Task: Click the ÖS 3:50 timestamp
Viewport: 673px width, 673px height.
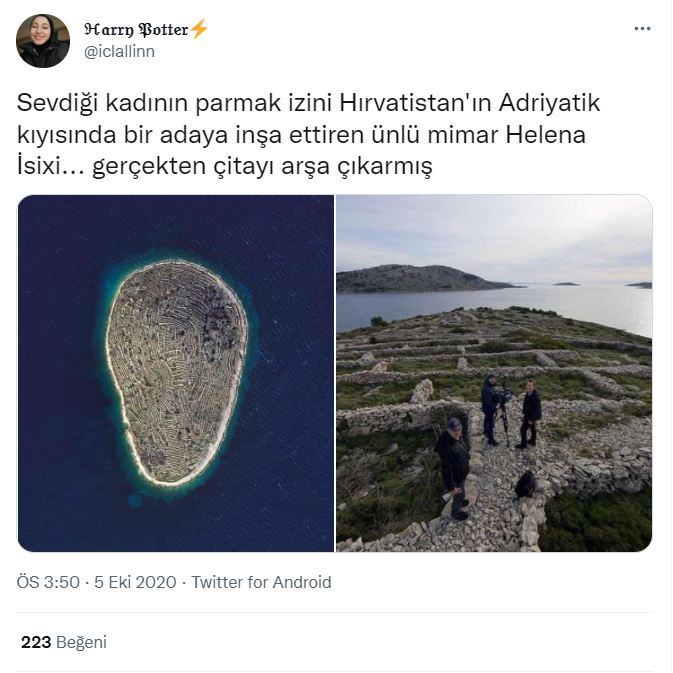Action: pos(48,582)
